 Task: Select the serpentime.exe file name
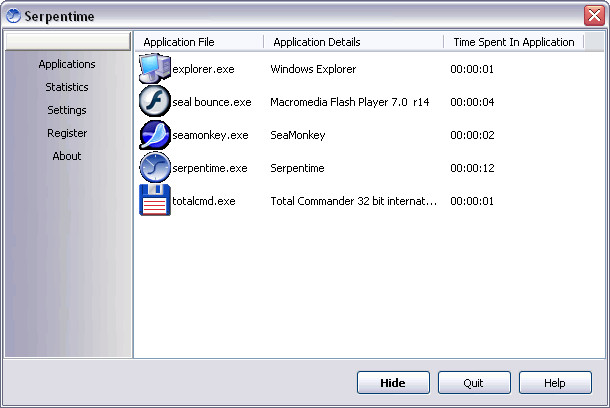tap(210, 168)
